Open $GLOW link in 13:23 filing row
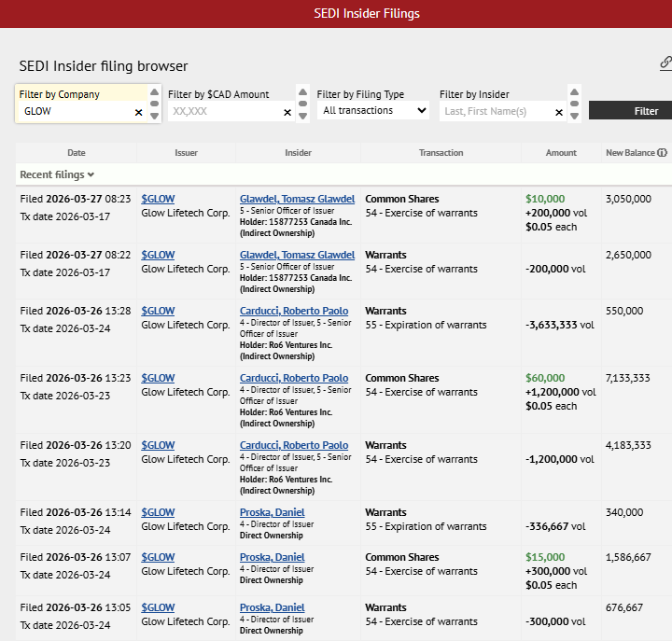Image resolution: width=672 pixels, height=641 pixels. tap(158, 378)
